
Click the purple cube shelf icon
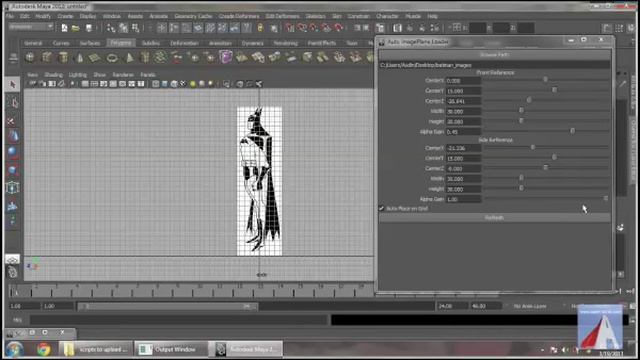225,57
